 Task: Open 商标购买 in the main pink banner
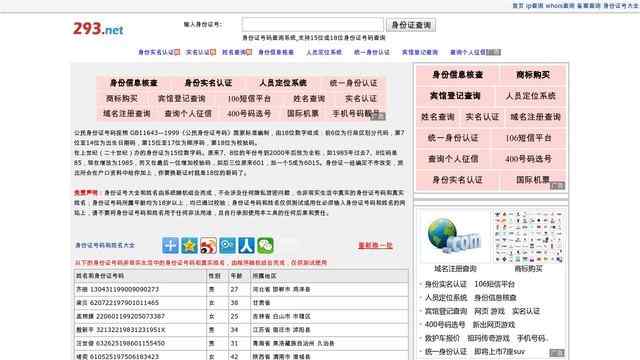coord(122,98)
